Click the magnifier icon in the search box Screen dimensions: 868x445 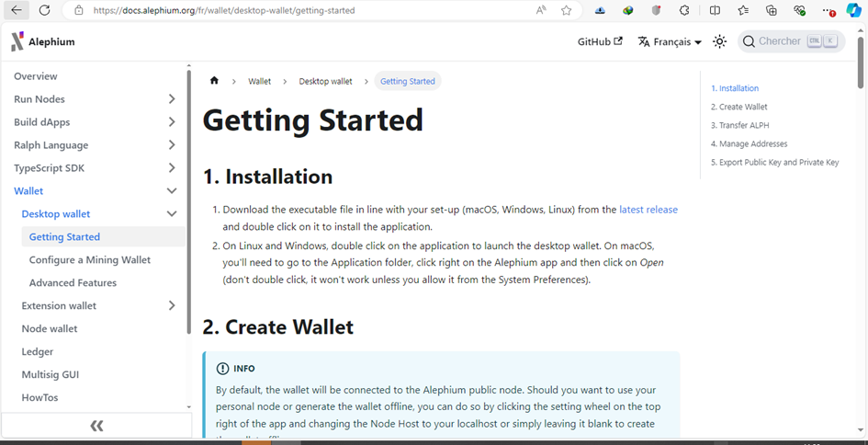tap(749, 41)
